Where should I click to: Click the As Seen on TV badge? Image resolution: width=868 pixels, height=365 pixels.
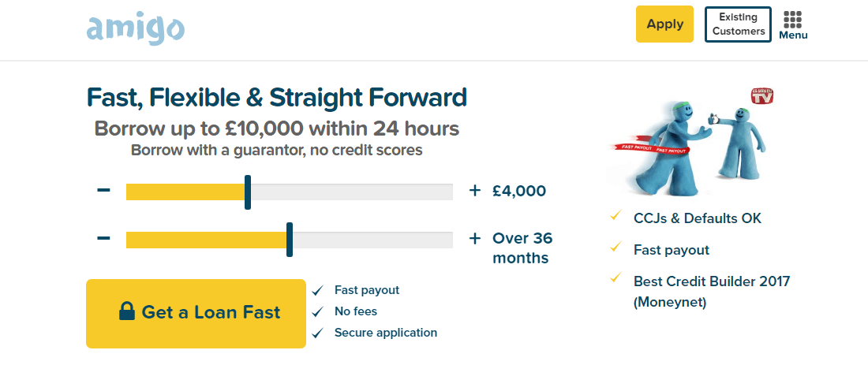[761, 96]
